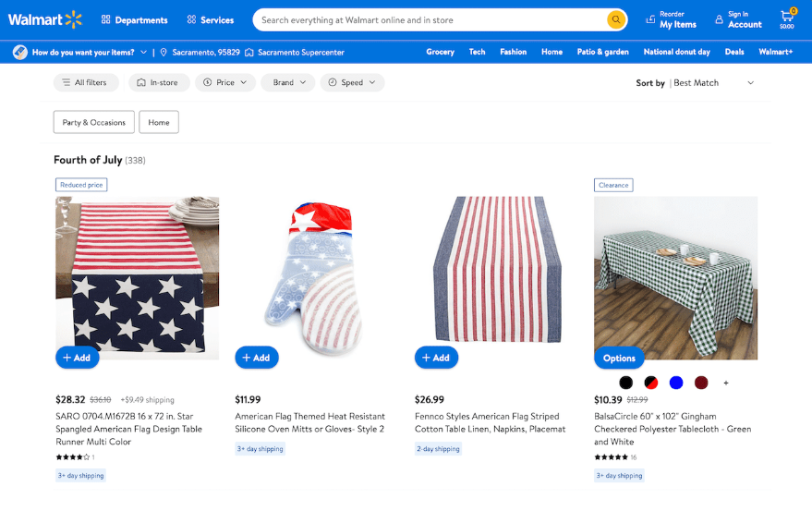Viewport: 812px width, 511px height.
Task: Select the Party & Occasions category button
Action: pos(93,122)
